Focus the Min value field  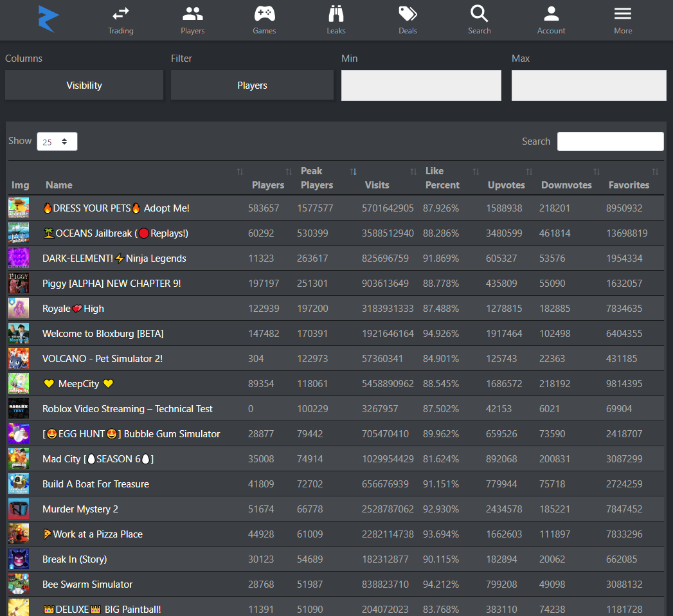(421, 86)
